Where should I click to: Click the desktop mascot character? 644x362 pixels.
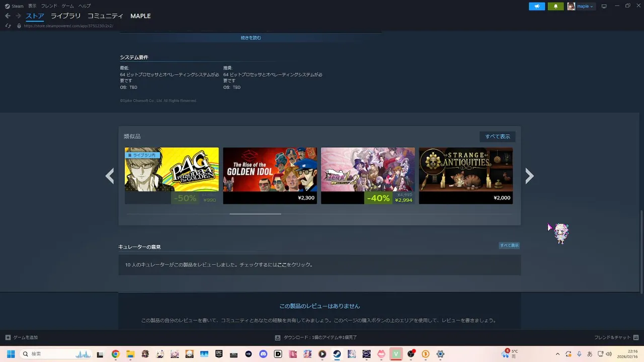[x=560, y=234]
